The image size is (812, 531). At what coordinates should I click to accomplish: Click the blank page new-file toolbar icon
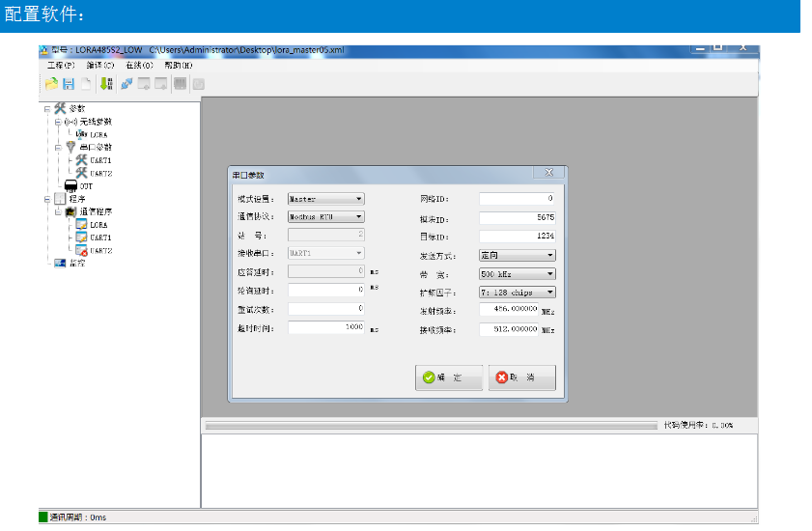coord(86,83)
